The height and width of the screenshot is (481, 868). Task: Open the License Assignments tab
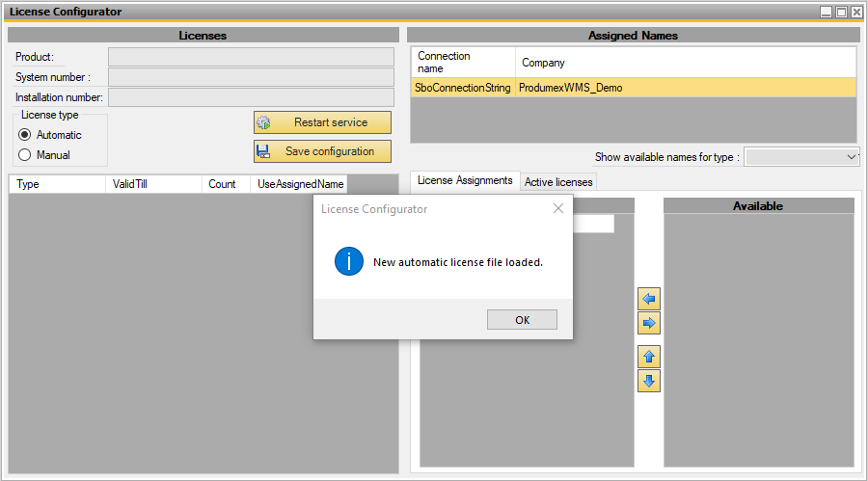point(465,180)
